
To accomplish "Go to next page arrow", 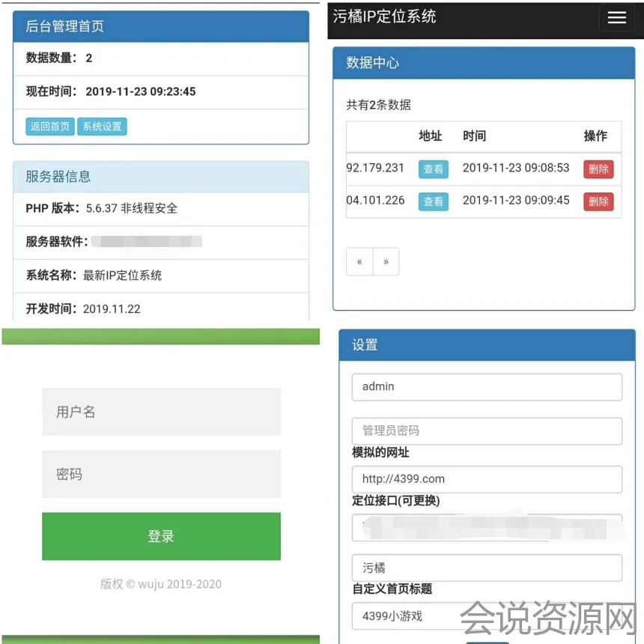I will point(386,262).
